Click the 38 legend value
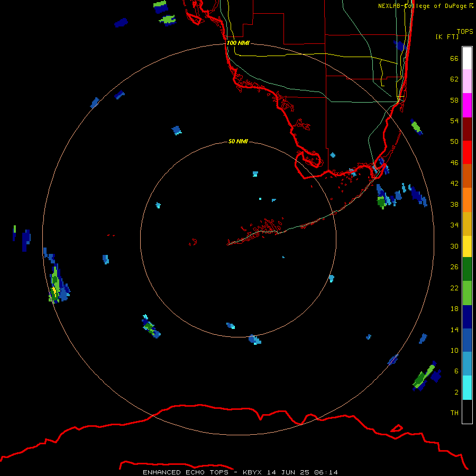The width and height of the screenshot is (476, 476). 454,205
